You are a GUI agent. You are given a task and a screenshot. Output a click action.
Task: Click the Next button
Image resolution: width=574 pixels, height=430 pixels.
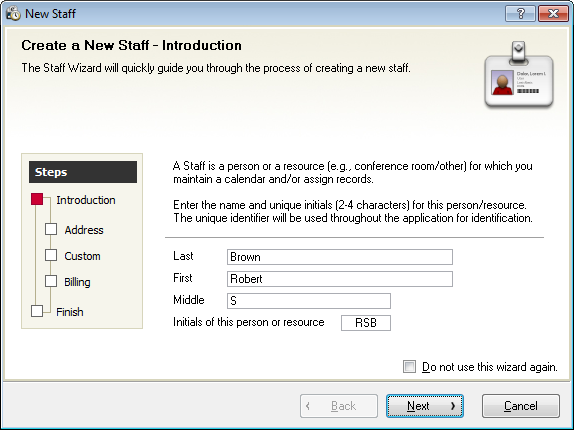tap(425, 406)
